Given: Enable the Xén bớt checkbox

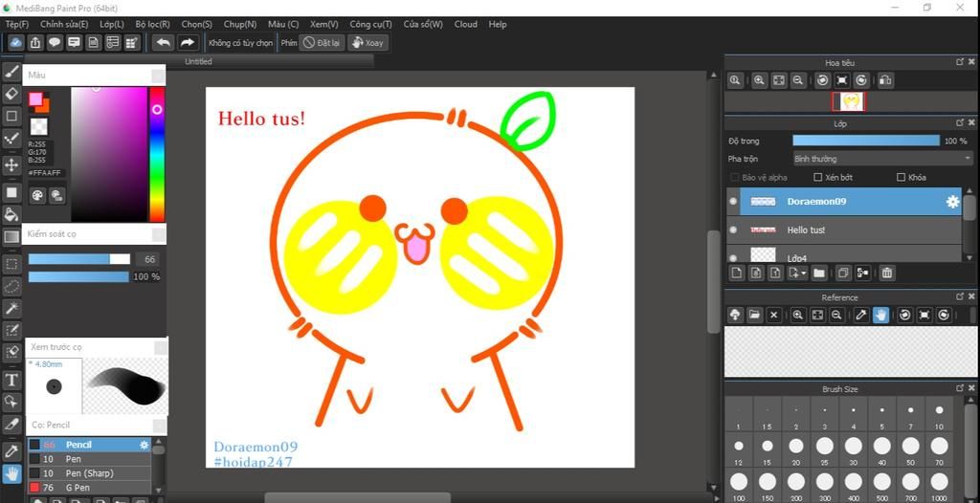Looking at the screenshot, I should click(x=818, y=178).
